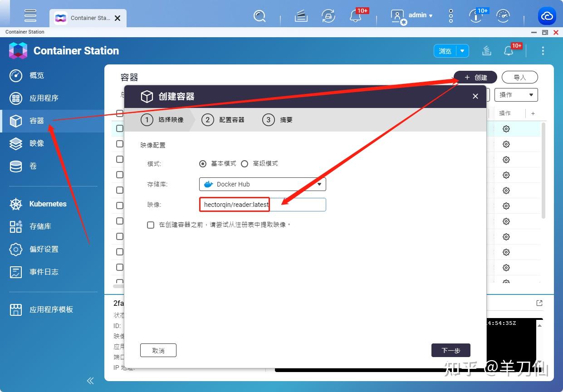Open 偏好设置 (Preferences)
The image size is (563, 392).
pyautogui.click(x=43, y=249)
